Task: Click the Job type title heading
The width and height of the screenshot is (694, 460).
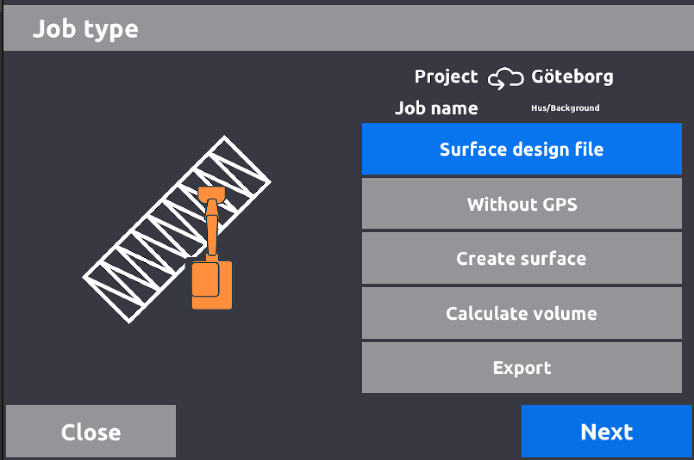Action: tap(85, 29)
